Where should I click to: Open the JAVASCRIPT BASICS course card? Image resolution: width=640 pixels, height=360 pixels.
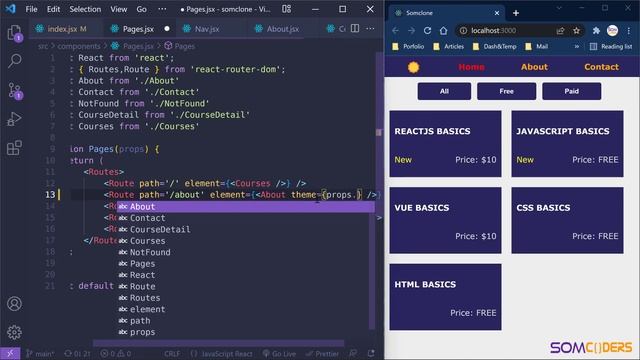click(x=567, y=144)
